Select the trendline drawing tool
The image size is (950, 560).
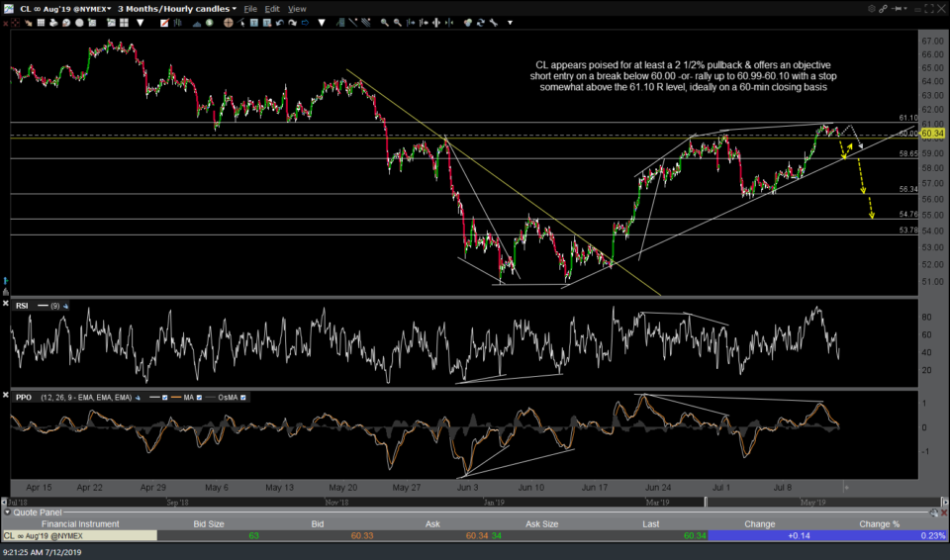pos(352,23)
